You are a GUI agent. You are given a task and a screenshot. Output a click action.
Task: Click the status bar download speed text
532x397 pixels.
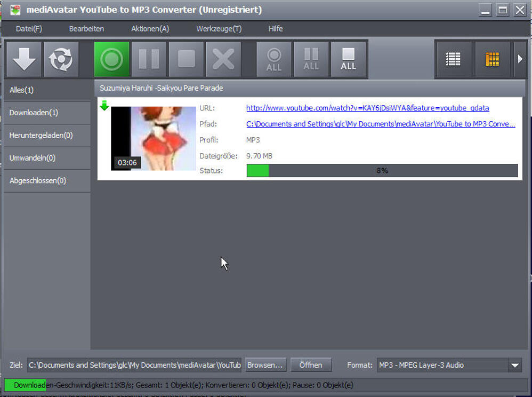(x=183, y=385)
